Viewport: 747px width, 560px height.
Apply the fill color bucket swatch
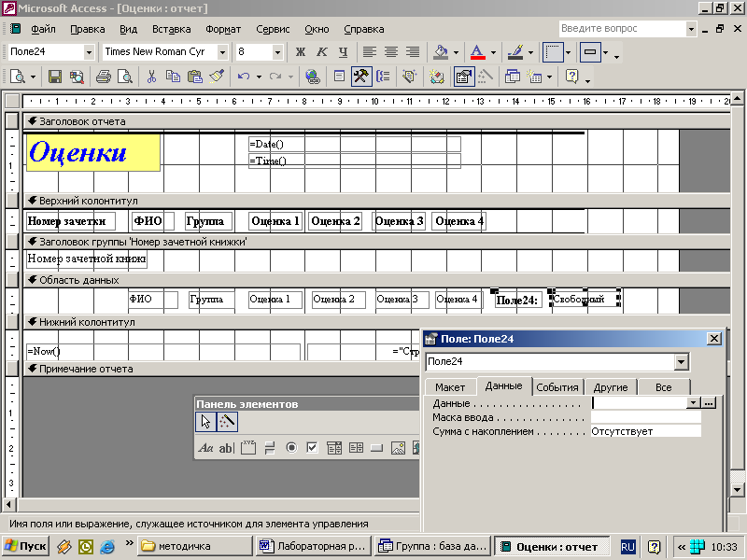click(441, 52)
